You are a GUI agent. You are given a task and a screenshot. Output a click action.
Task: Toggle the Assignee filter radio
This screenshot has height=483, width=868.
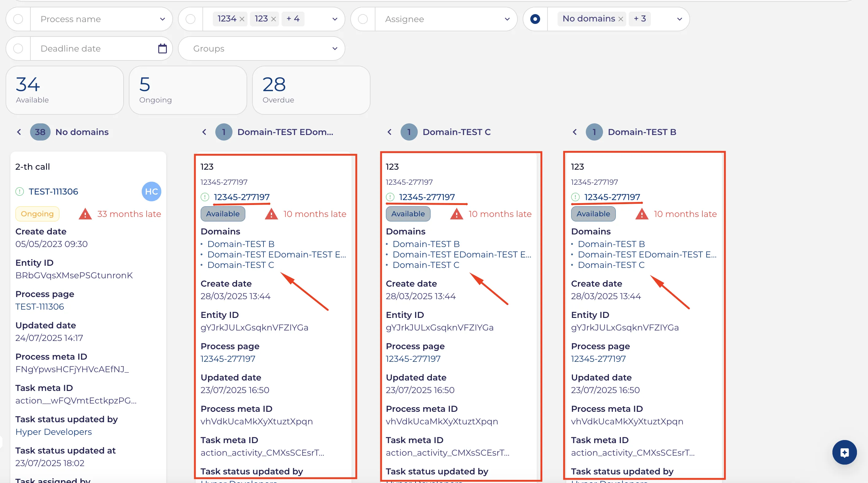click(363, 19)
